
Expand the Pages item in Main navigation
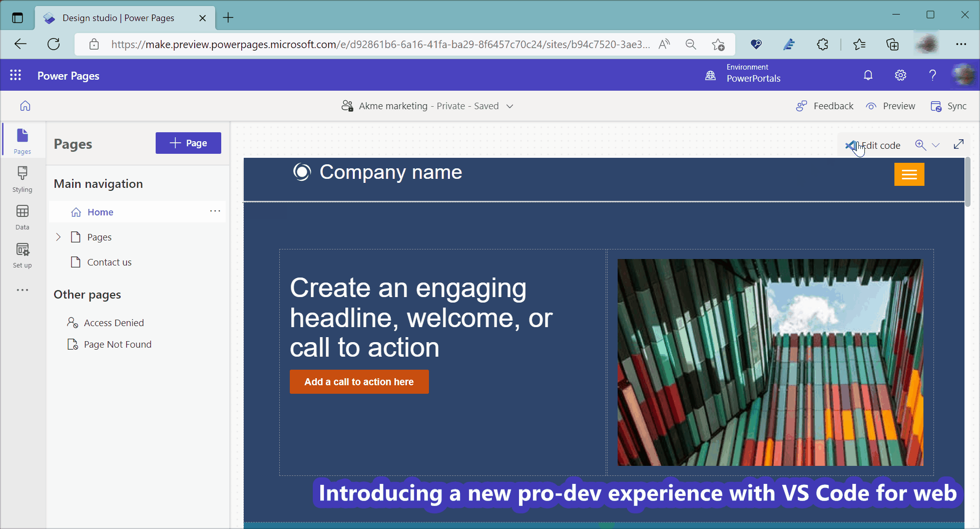click(58, 236)
